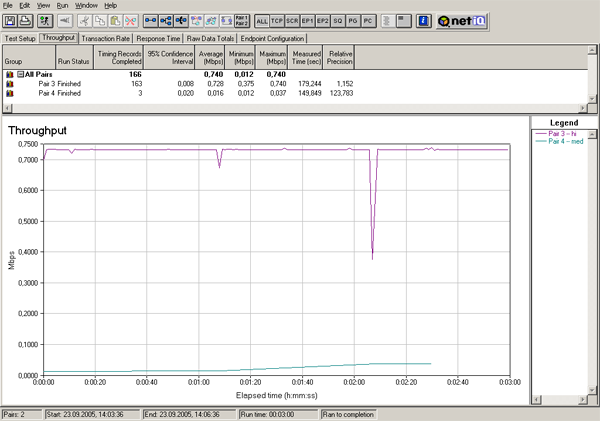The image size is (600, 421).
Task: Click the fan-in endpoint pair icon to the left of the pink pair icon
Action: point(181,21)
